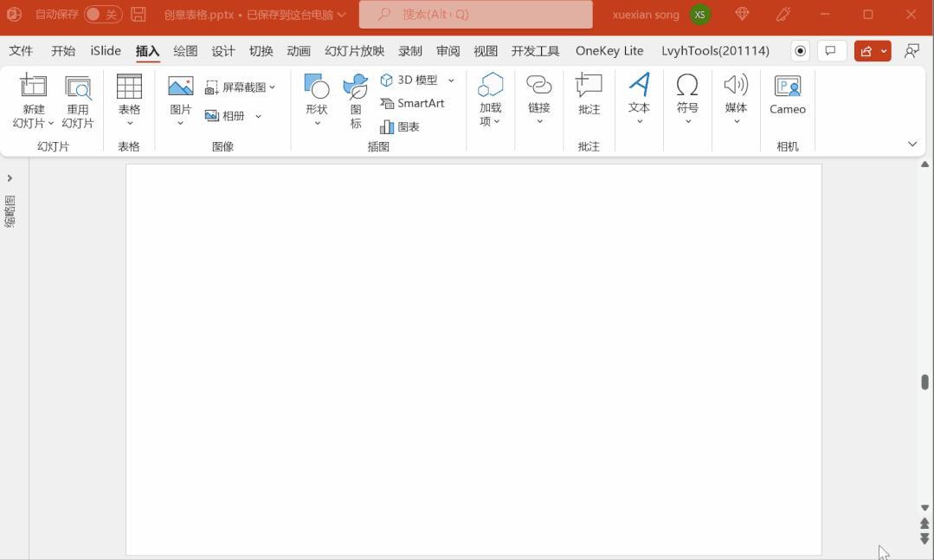Screen dimensions: 934x560
Task: Click the record button in ribbon tab bar
Action: (801, 51)
